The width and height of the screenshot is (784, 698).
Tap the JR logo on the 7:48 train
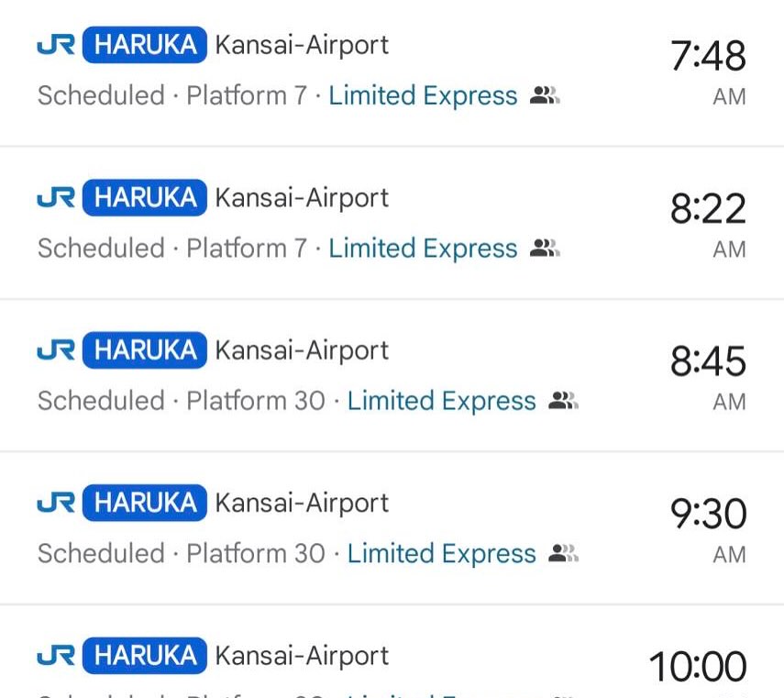[x=56, y=45]
